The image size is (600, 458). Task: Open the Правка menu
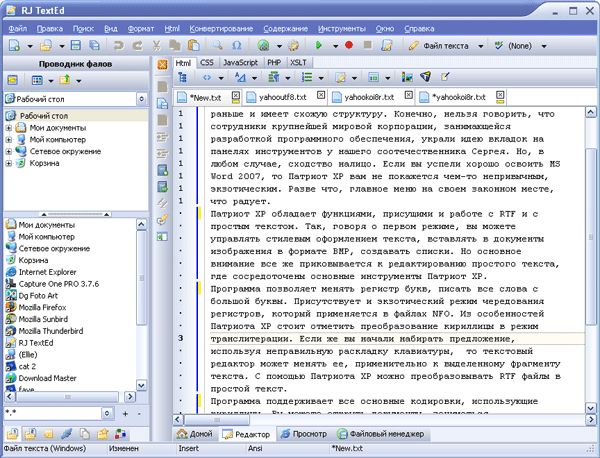click(50, 29)
